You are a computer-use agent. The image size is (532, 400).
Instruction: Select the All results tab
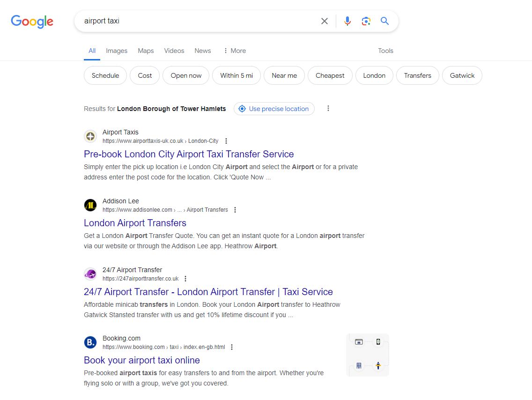(x=92, y=51)
